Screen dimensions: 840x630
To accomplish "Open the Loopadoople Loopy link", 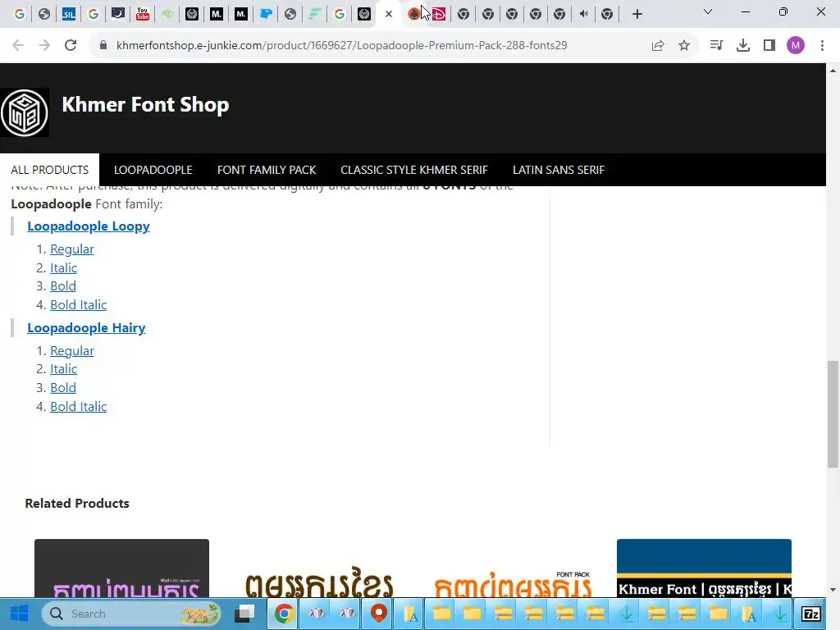I will pos(89,226).
